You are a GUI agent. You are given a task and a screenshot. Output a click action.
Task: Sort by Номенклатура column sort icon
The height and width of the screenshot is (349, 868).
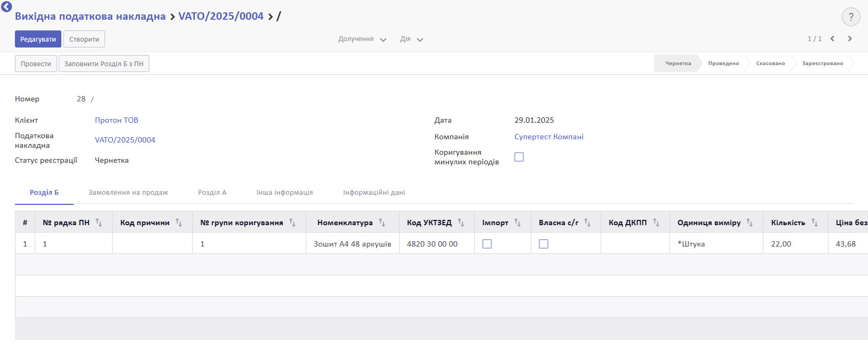(x=382, y=223)
